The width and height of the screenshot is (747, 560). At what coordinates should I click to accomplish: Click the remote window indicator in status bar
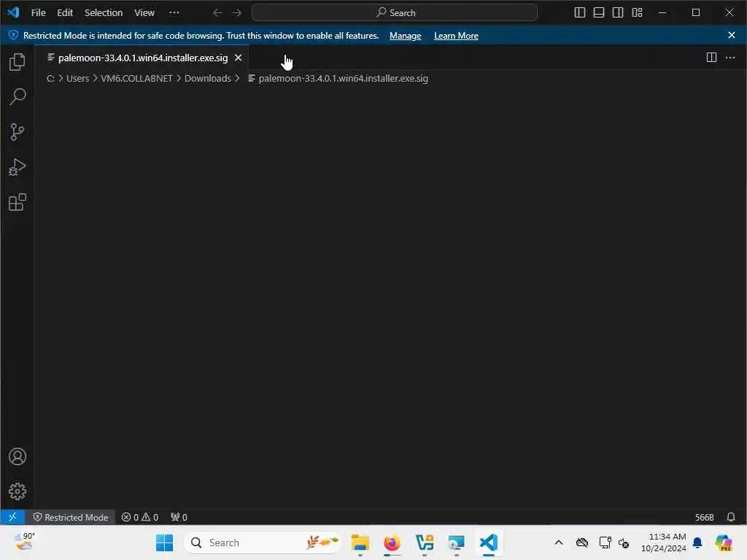12,517
